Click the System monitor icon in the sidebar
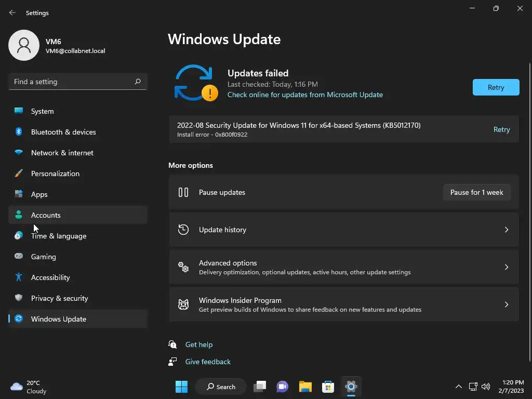 (19, 111)
